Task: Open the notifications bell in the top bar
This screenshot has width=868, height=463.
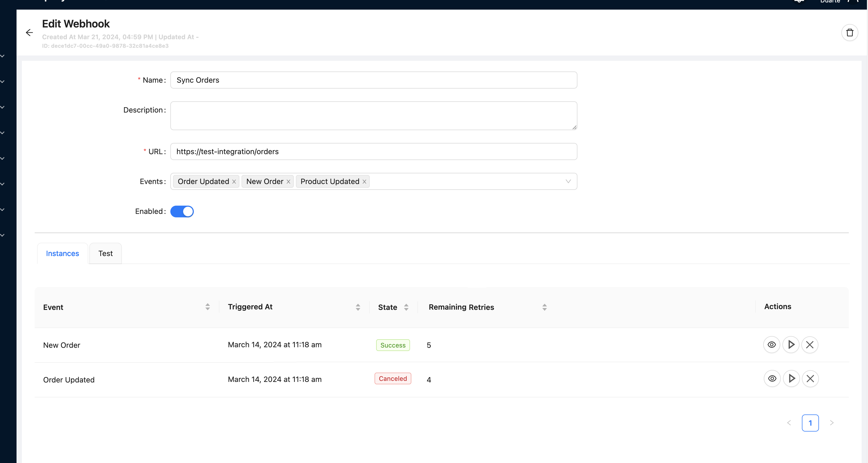Action: 799,2
